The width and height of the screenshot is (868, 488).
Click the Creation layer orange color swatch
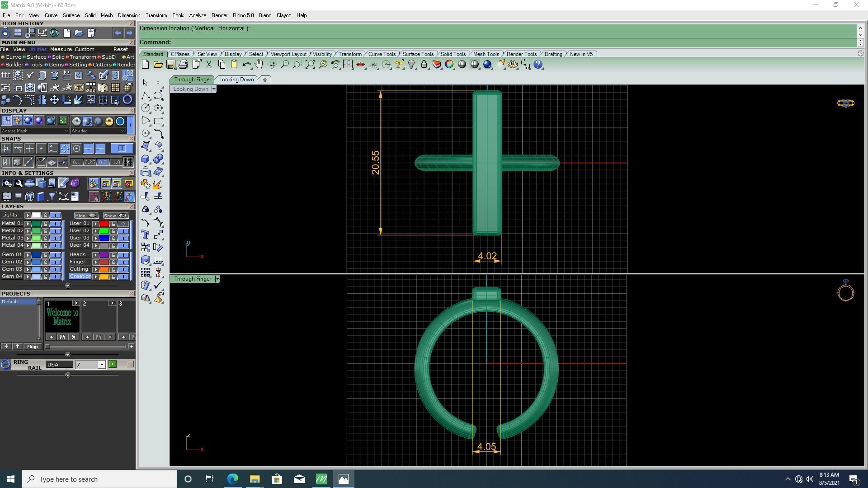104,277
